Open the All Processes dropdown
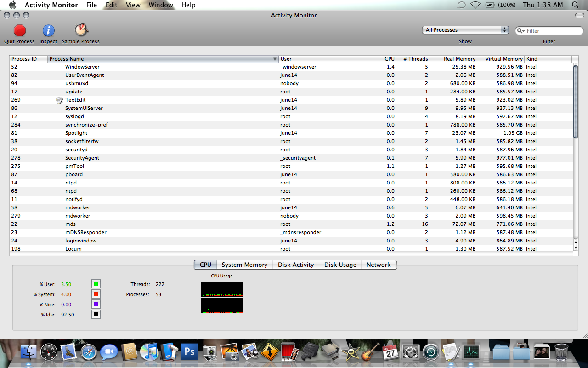Screen dimensions: 588x368 click(465, 30)
